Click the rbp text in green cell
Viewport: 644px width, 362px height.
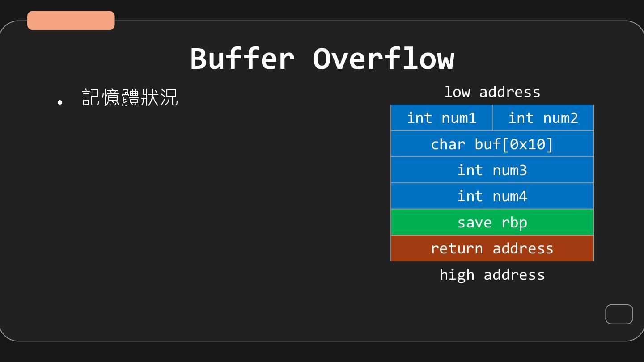coord(514,222)
